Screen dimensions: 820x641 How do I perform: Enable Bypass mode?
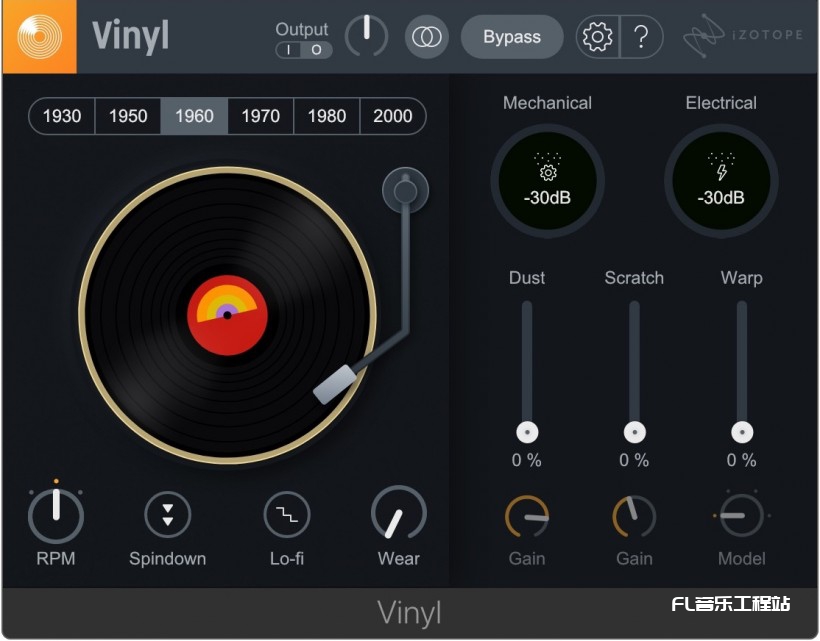[511, 36]
